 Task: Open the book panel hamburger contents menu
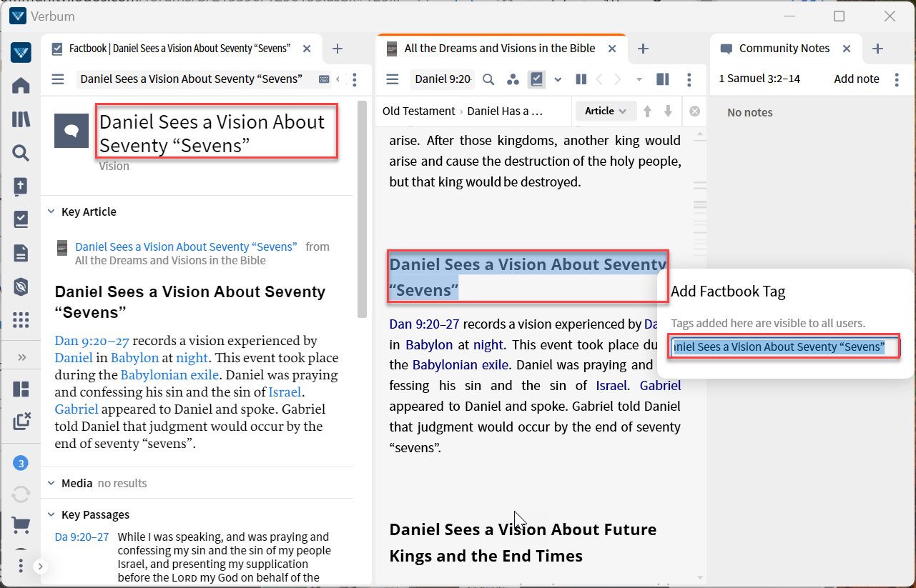(x=392, y=79)
